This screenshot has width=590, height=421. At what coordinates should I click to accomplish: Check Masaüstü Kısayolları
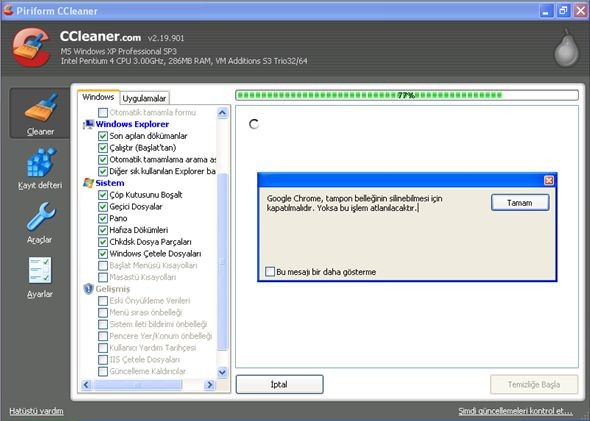[102, 277]
